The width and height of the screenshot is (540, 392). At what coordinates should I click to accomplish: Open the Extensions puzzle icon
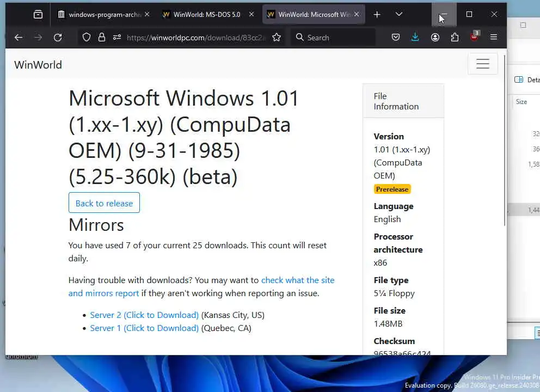(x=455, y=37)
